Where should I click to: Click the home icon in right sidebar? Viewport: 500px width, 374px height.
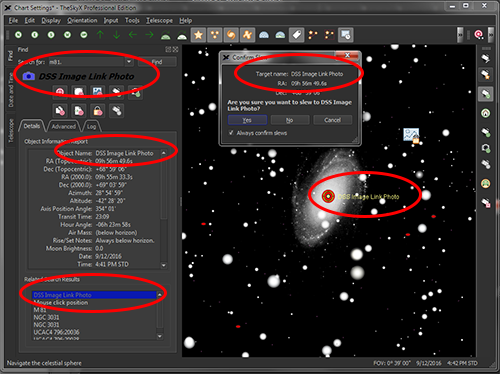pyautogui.click(x=486, y=113)
